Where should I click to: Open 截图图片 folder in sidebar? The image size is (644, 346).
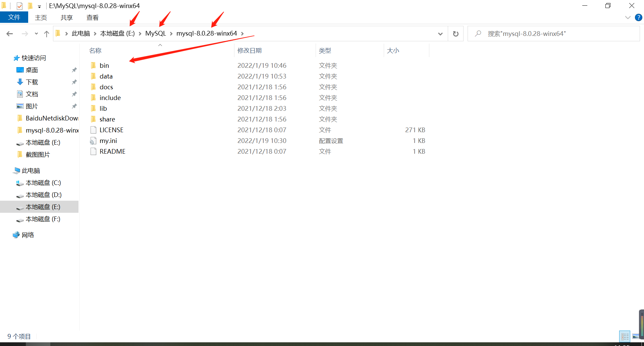(x=38, y=154)
